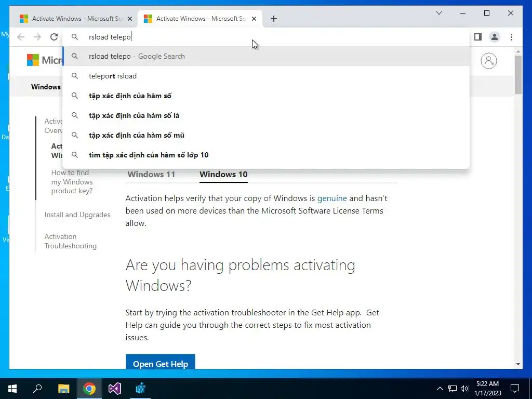
Task: Reload the current page
Action: pyautogui.click(x=54, y=37)
